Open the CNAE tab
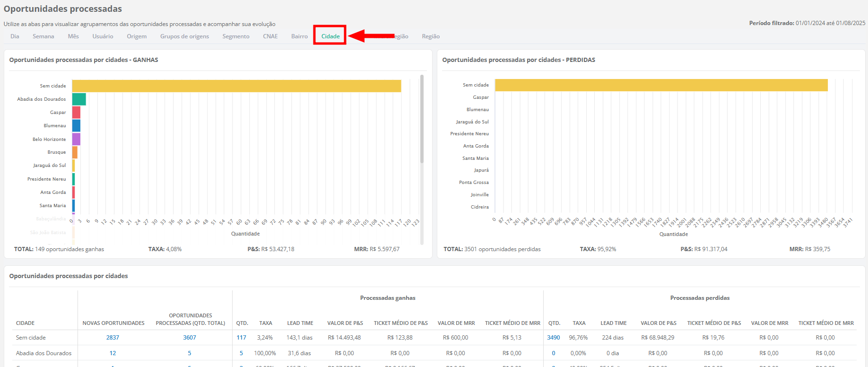868x367 pixels. tap(270, 36)
